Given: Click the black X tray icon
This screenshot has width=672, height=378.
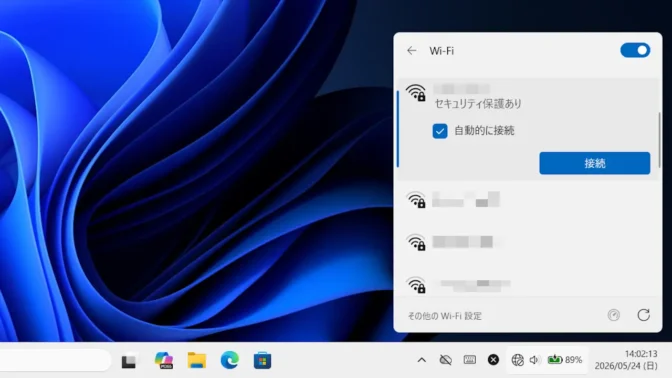Looking at the screenshot, I should coord(493,360).
